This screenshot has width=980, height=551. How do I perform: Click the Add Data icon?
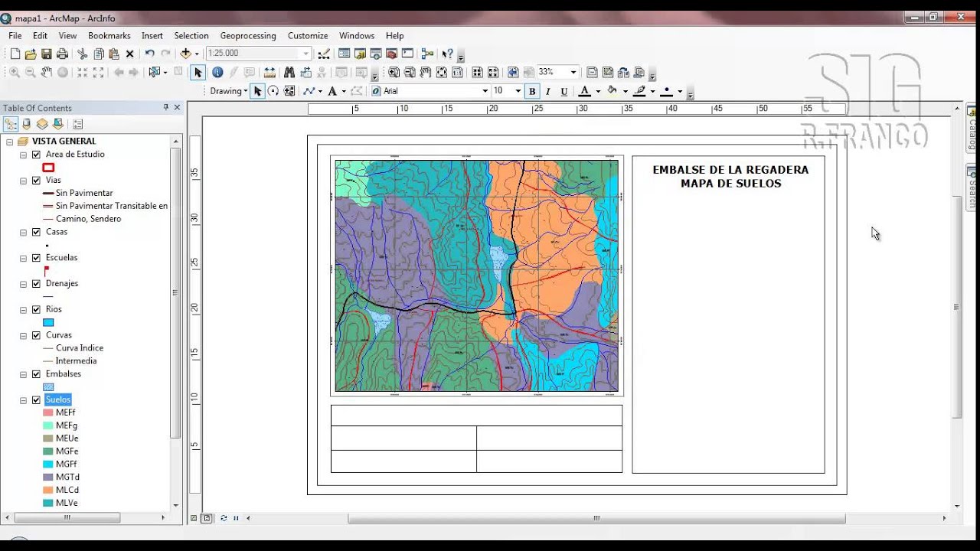click(x=185, y=54)
